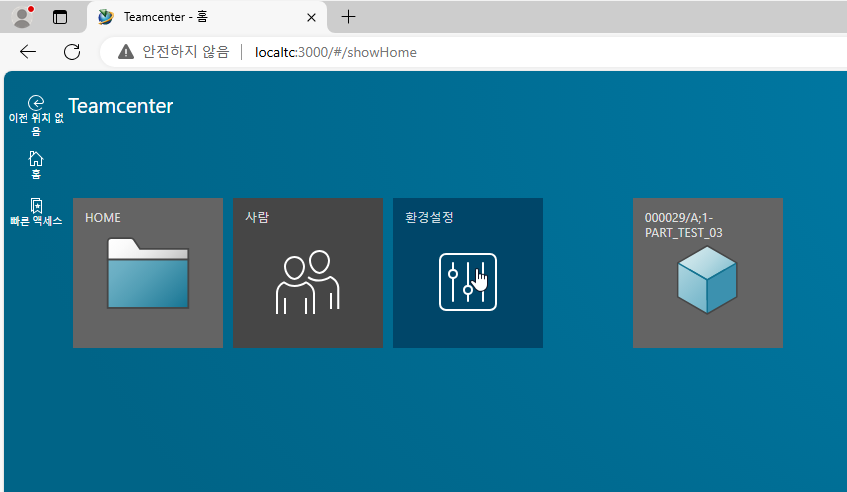Click the localtc:3000 address bar
The height and width of the screenshot is (492, 847).
tap(500, 52)
